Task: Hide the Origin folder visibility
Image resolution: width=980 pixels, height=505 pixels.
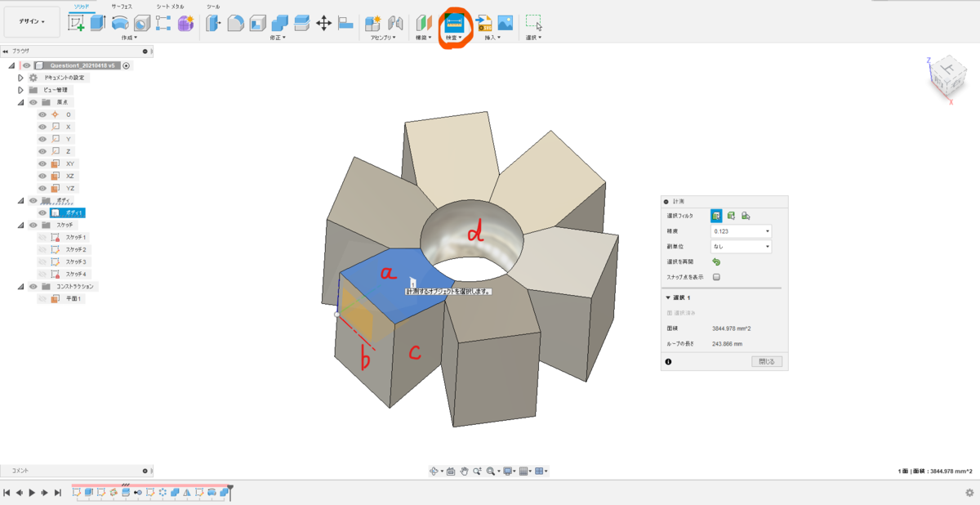Action: tap(33, 102)
